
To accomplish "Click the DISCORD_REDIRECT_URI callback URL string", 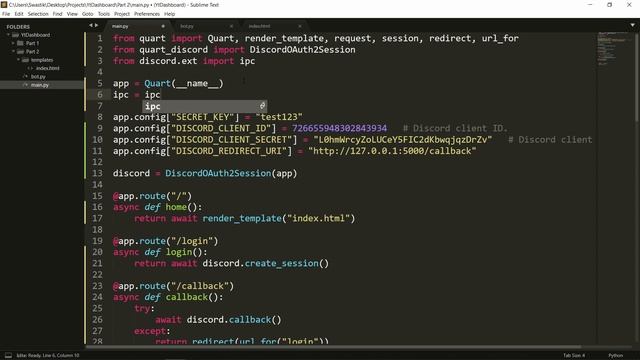I will (392, 151).
